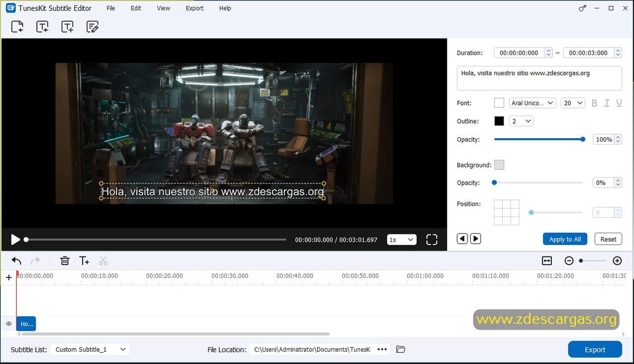Click the add new subtitle toolbar icon

pos(67,27)
